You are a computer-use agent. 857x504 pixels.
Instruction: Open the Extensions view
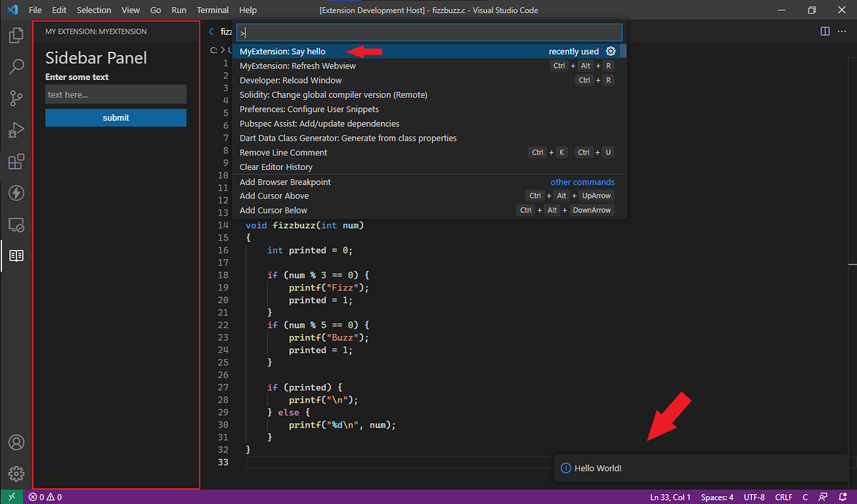(16, 161)
